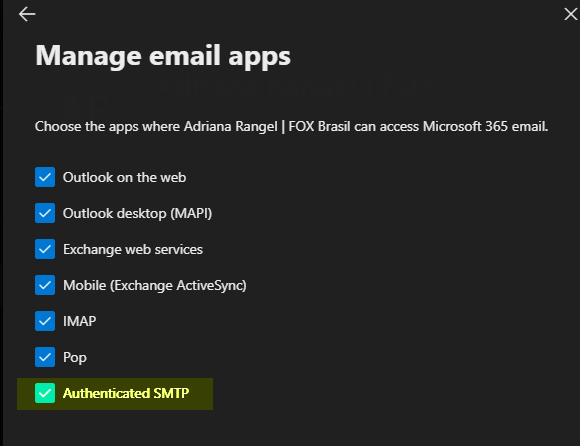The image size is (580, 446).
Task: Uncheck the Pop checkbox
Action: point(45,357)
